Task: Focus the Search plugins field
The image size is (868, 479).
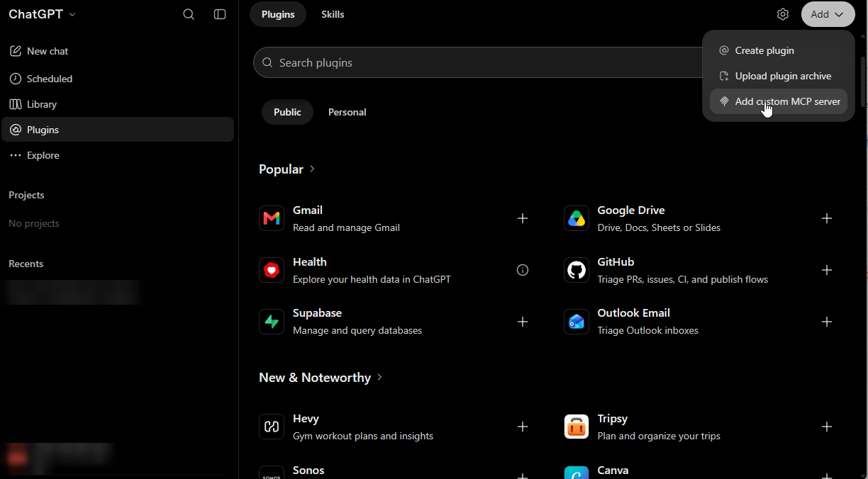Action: (x=477, y=62)
